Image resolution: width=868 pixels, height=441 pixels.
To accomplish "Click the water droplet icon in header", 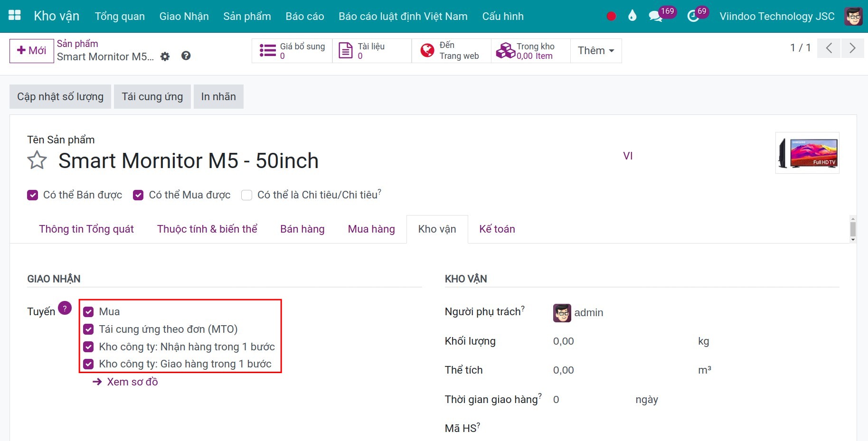I will point(632,16).
